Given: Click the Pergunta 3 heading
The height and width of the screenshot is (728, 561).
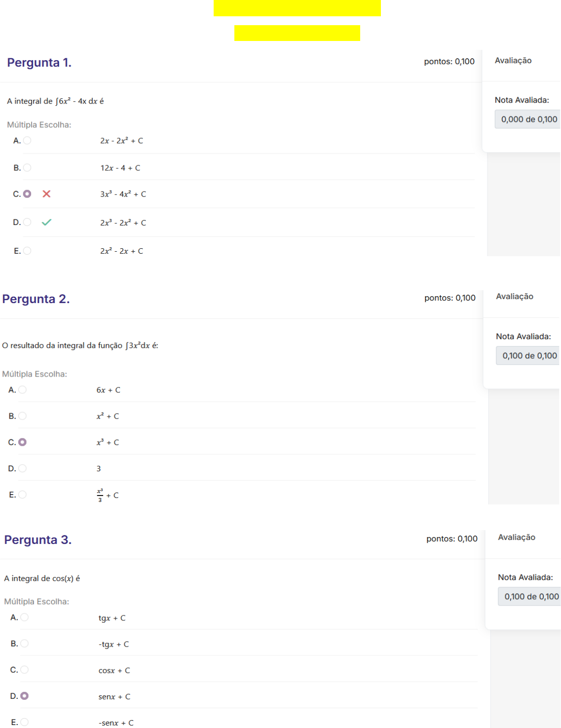Looking at the screenshot, I should click(38, 540).
